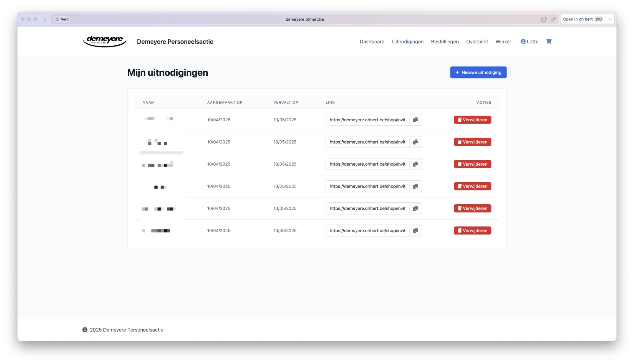The height and width of the screenshot is (364, 634).
Task: Navigate to the Winkel page
Action: (x=503, y=42)
